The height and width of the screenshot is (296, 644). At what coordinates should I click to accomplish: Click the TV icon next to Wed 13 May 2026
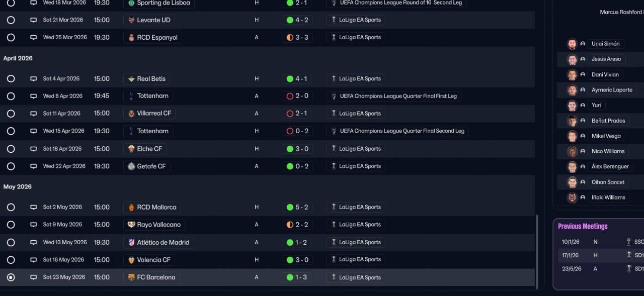[34, 242]
